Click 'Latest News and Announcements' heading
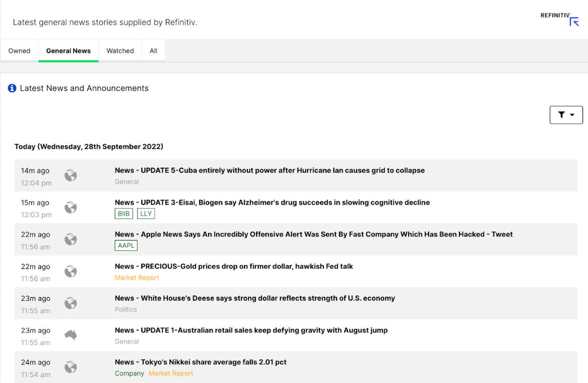 [x=84, y=88]
